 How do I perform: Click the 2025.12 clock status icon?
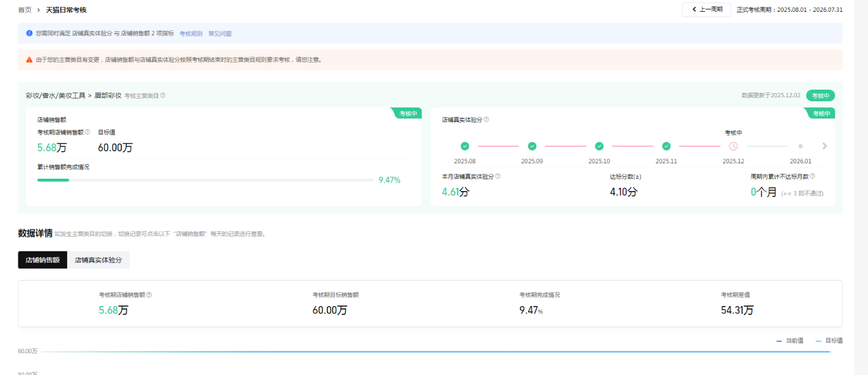733,146
